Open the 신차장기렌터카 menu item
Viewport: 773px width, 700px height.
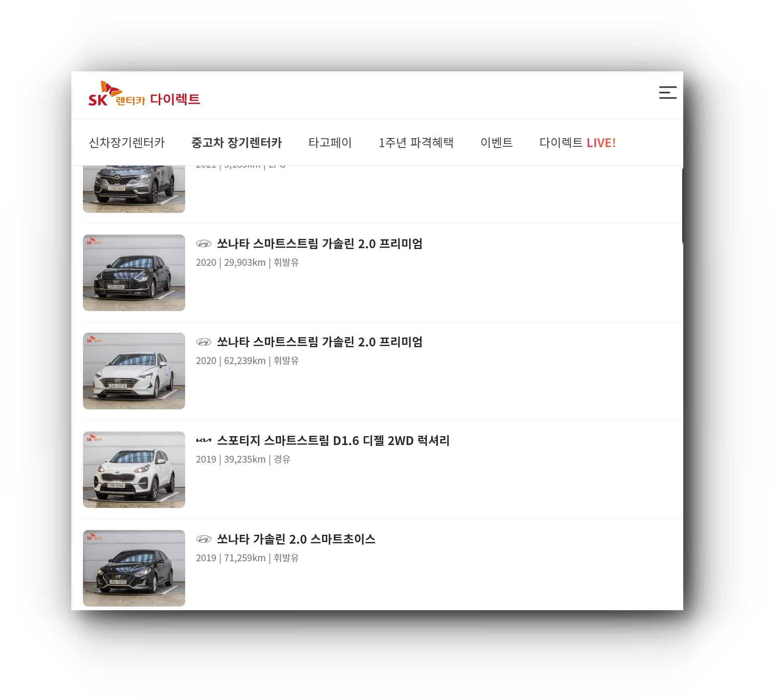(x=127, y=143)
